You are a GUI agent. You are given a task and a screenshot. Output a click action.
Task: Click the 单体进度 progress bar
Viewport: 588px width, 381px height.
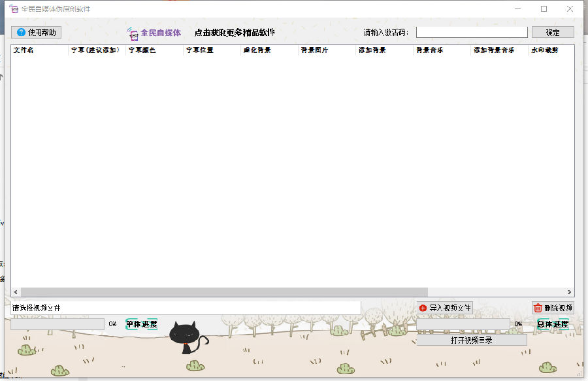click(x=57, y=323)
